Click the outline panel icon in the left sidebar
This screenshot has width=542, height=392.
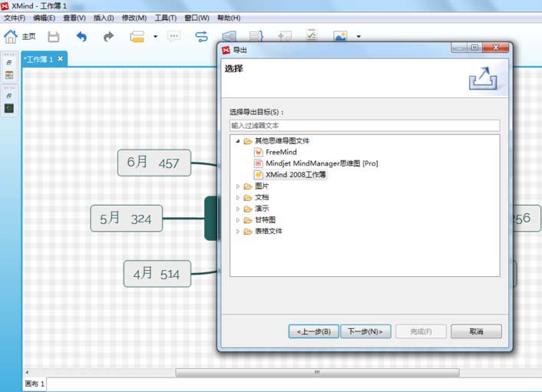(x=9, y=75)
